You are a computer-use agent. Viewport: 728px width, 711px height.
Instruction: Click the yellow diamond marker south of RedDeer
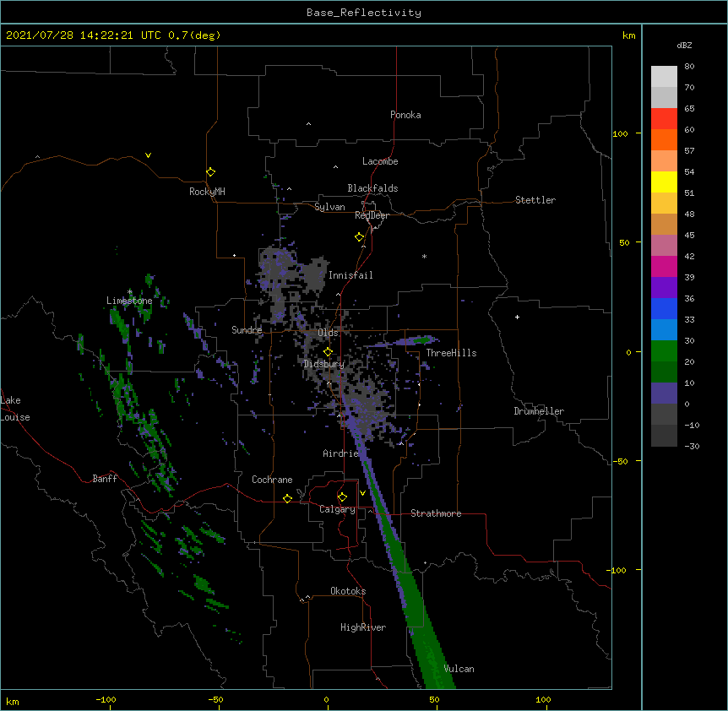pos(359,237)
